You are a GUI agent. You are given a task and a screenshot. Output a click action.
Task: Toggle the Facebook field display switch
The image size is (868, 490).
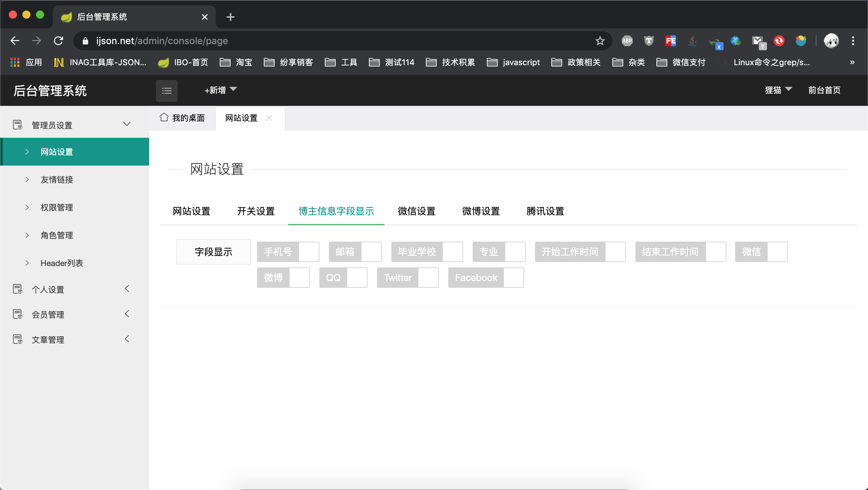(x=486, y=278)
